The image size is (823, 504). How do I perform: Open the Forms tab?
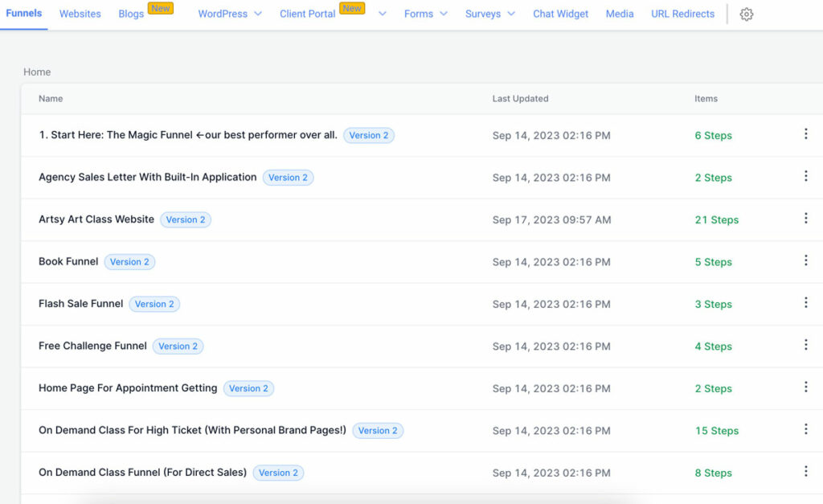click(x=418, y=14)
